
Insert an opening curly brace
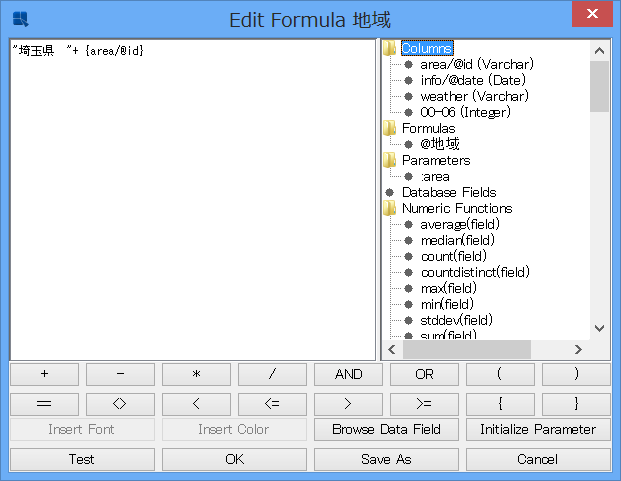point(500,404)
